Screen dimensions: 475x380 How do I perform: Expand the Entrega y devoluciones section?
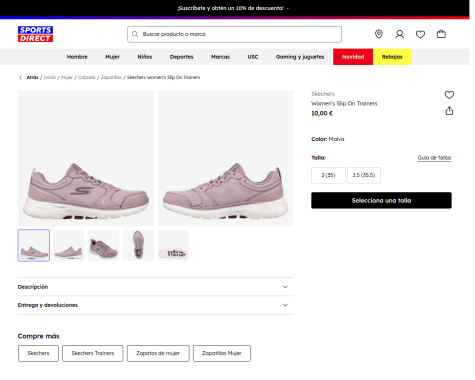[156, 305]
